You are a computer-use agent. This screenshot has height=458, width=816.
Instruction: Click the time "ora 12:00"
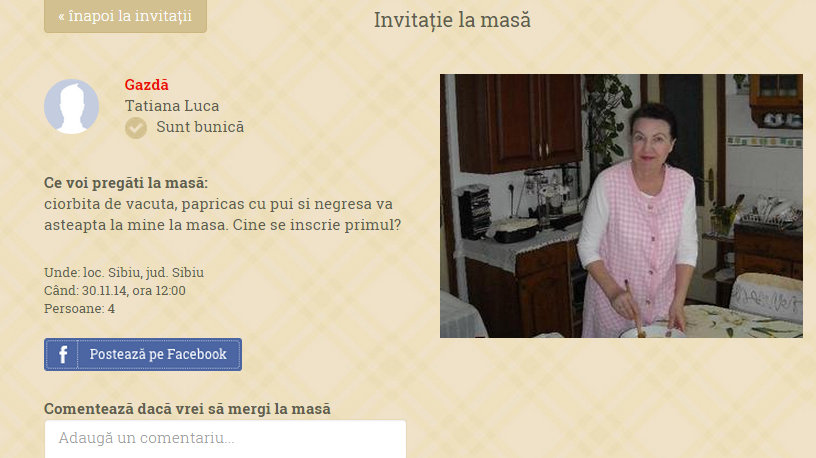[159, 290]
